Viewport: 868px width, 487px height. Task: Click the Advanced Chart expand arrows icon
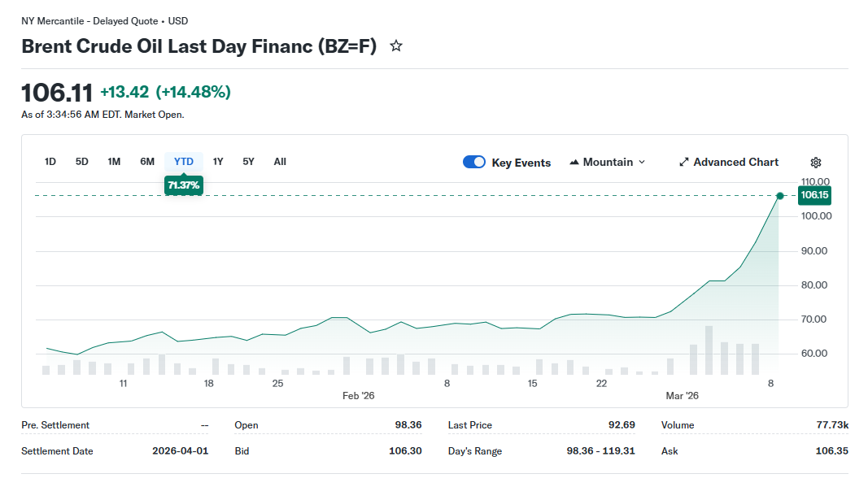click(684, 163)
